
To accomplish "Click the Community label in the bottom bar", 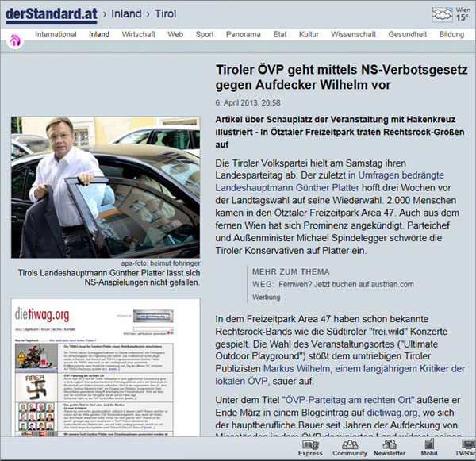I will point(350,453).
